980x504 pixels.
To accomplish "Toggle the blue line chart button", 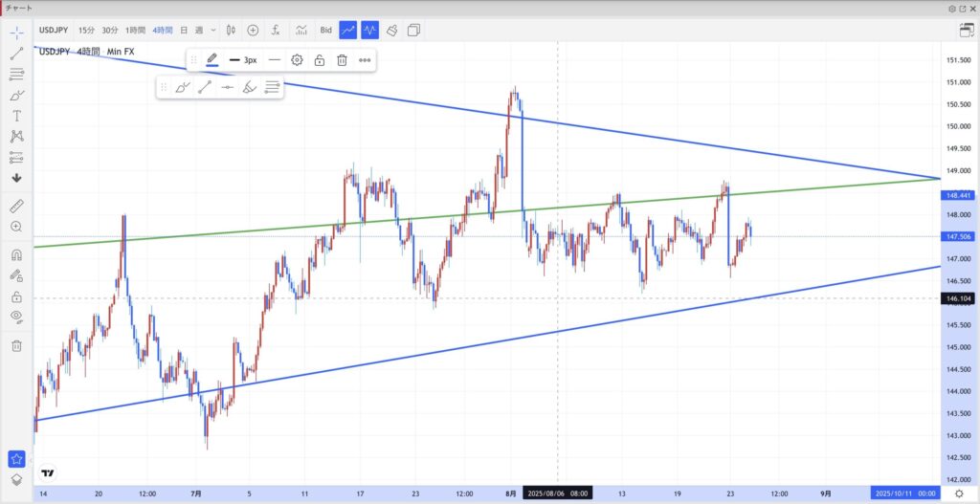I will (348, 30).
